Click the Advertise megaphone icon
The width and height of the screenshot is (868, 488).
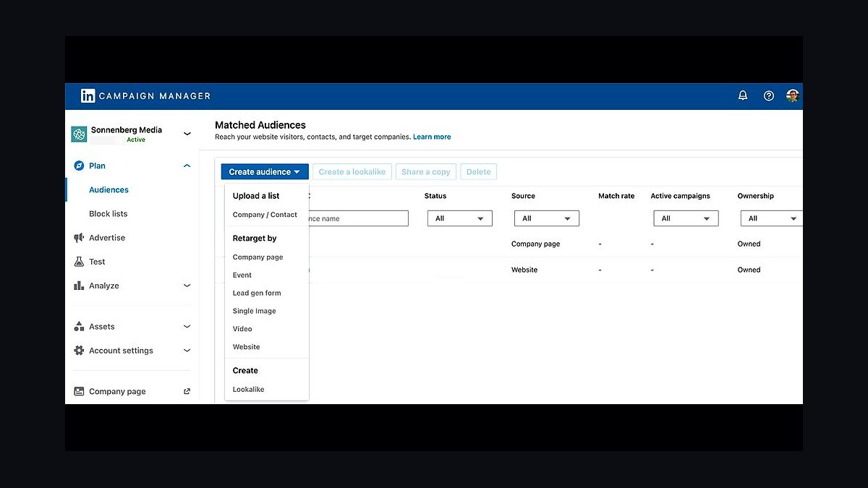79,238
